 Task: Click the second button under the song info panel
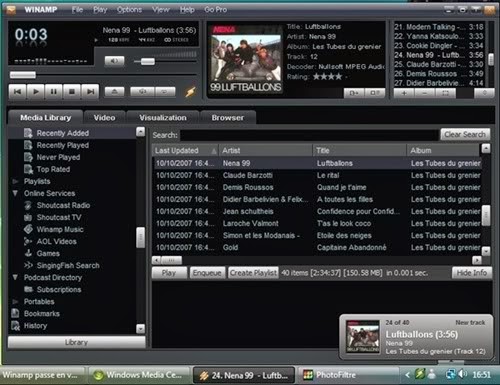click(375, 93)
